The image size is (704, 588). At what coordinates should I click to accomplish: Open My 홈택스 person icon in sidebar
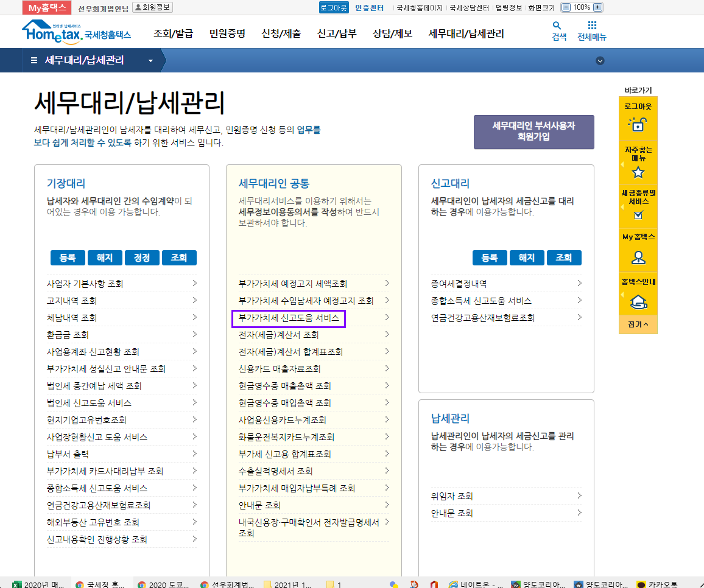tap(638, 257)
